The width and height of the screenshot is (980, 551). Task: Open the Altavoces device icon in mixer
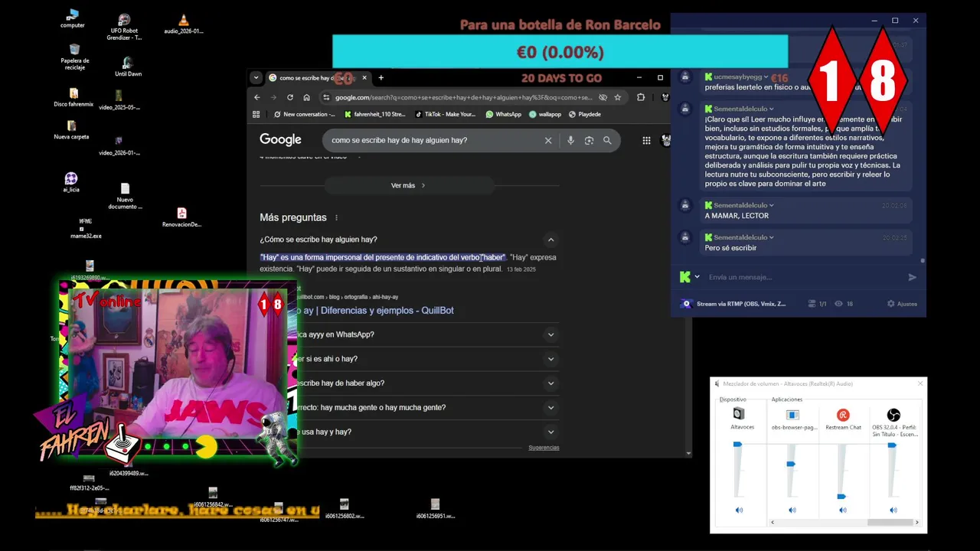[739, 414]
